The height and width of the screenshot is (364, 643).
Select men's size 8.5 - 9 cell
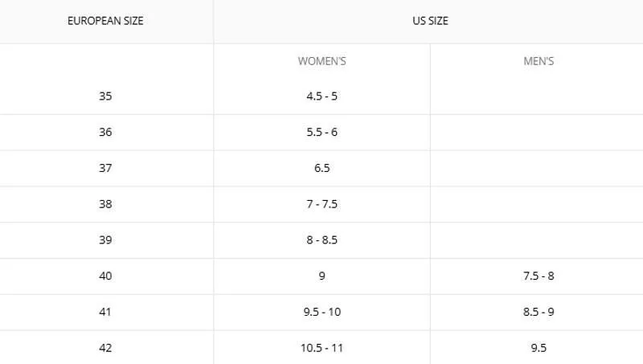click(x=539, y=312)
